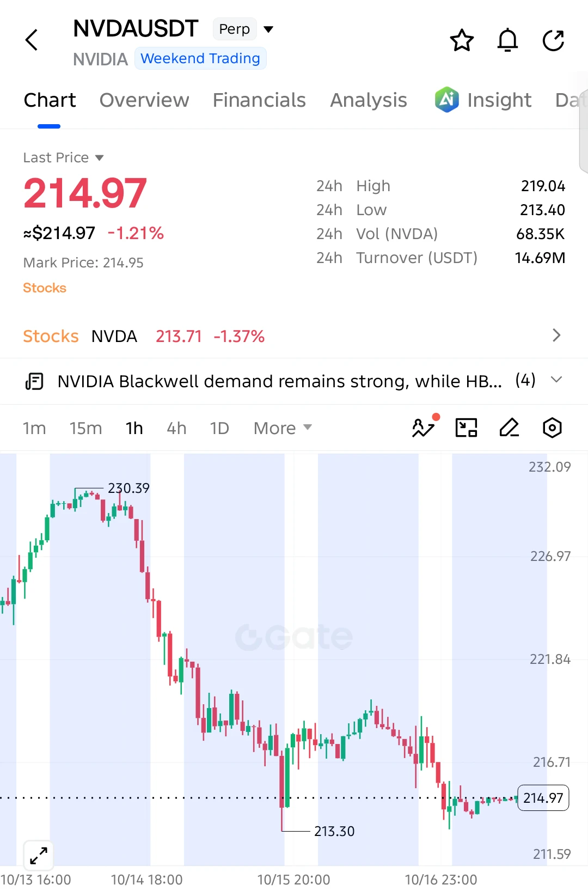588x891 pixels.
Task: Open chart indicators icon with red dot
Action: click(425, 427)
